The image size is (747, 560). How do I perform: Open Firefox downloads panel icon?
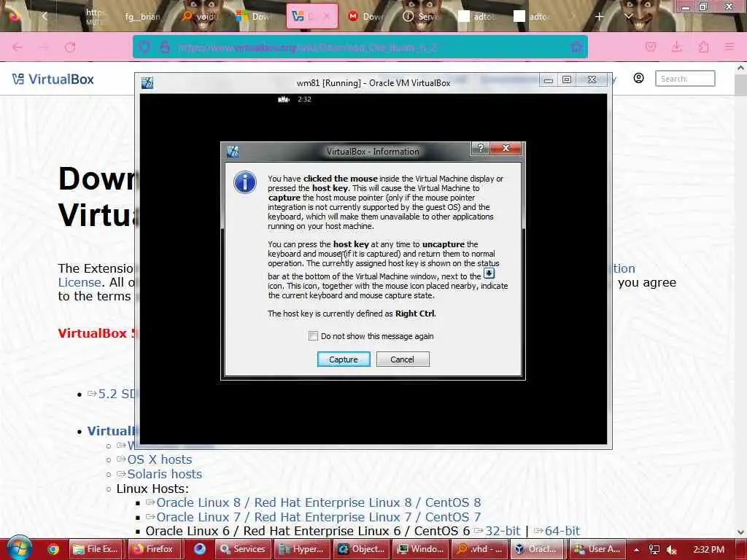pos(676,47)
